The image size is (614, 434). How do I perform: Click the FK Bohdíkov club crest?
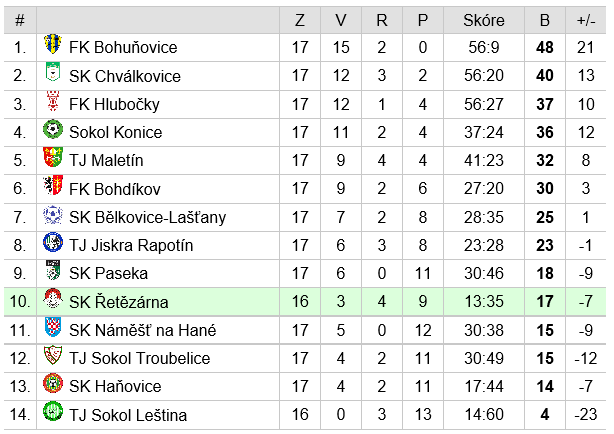point(53,185)
